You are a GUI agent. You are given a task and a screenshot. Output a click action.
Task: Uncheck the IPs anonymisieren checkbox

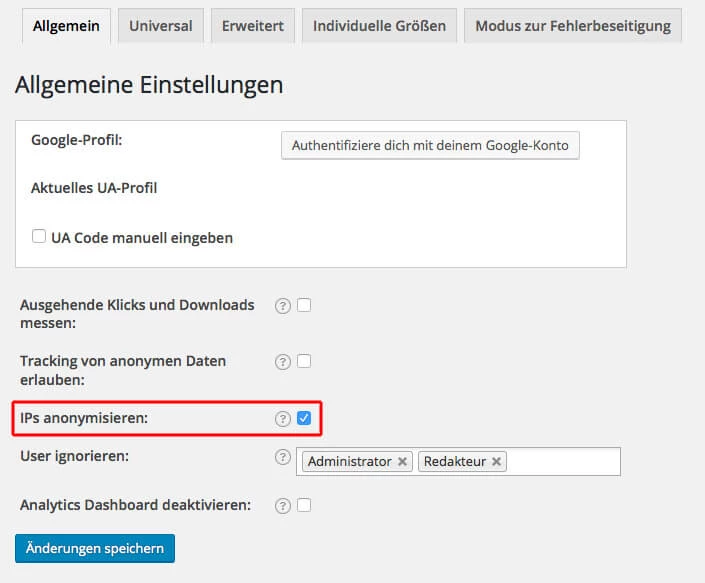pos(304,418)
